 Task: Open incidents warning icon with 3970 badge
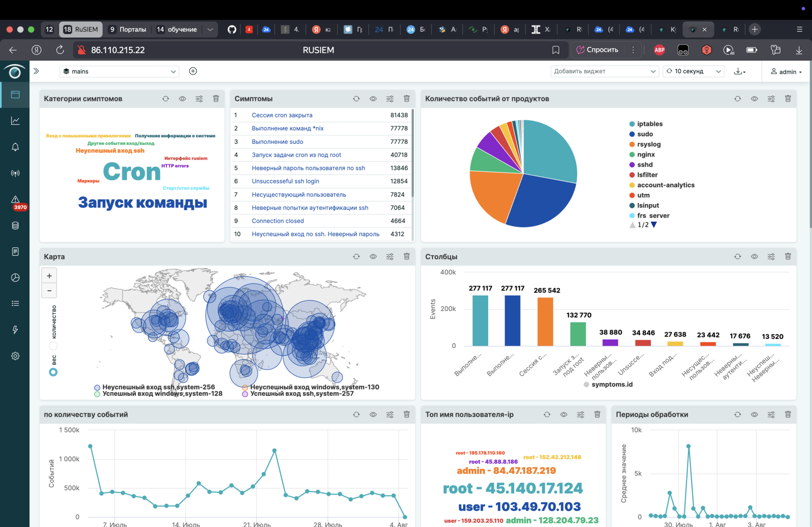[x=15, y=199]
